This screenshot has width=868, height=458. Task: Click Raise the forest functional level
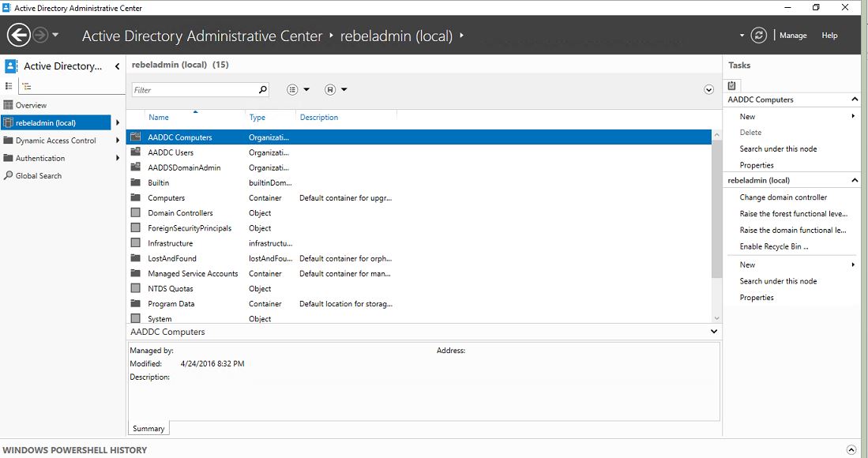pyautogui.click(x=793, y=213)
